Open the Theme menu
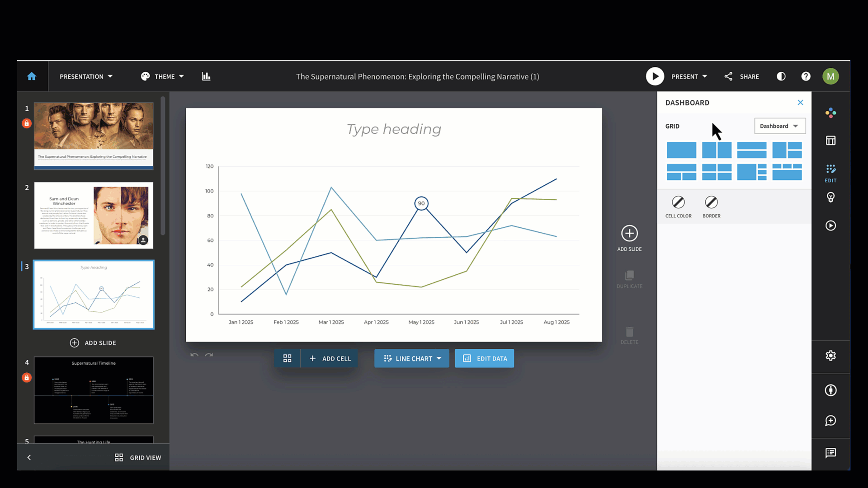This screenshot has width=868, height=488. (x=162, y=76)
